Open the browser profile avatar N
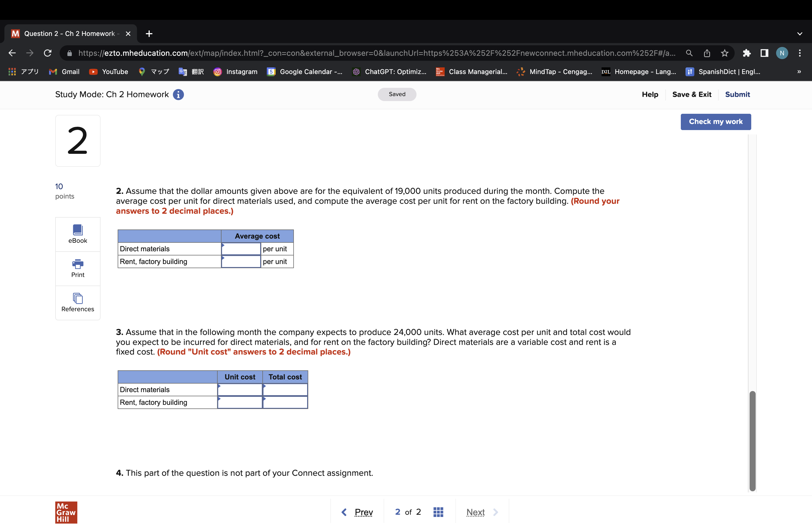 tap(782, 53)
